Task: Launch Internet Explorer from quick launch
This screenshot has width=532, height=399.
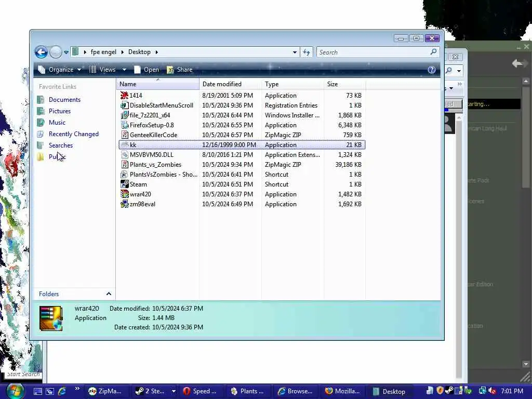Action: [x=62, y=391]
